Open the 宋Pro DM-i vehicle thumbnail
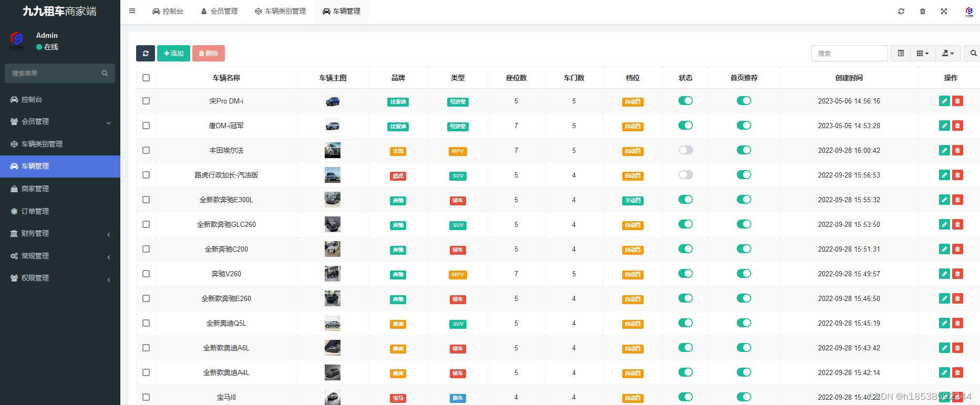 click(x=332, y=101)
